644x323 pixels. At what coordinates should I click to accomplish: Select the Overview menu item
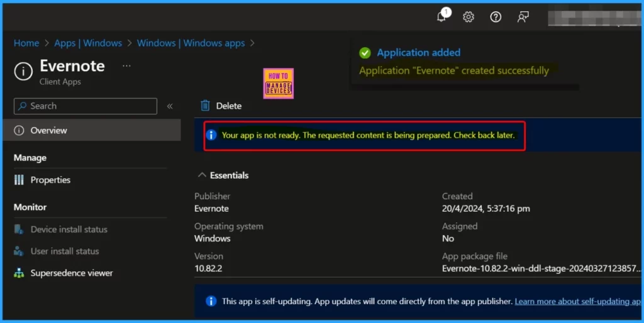click(x=92, y=130)
